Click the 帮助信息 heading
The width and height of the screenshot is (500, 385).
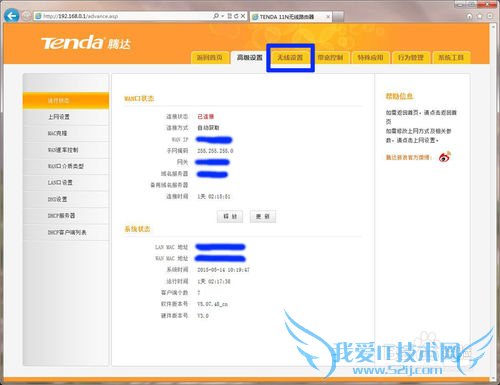(399, 96)
